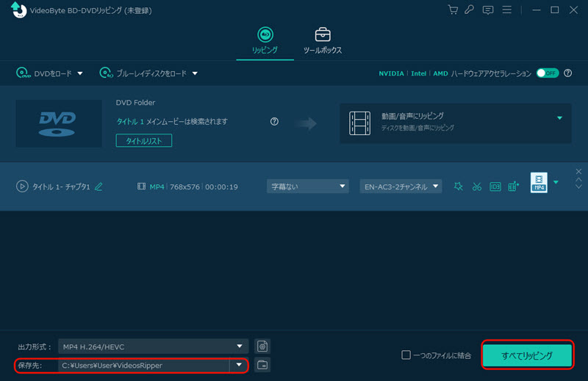The image size is (588, 381).
Task: Open the DVDをロード dropdown
Action: coord(49,73)
